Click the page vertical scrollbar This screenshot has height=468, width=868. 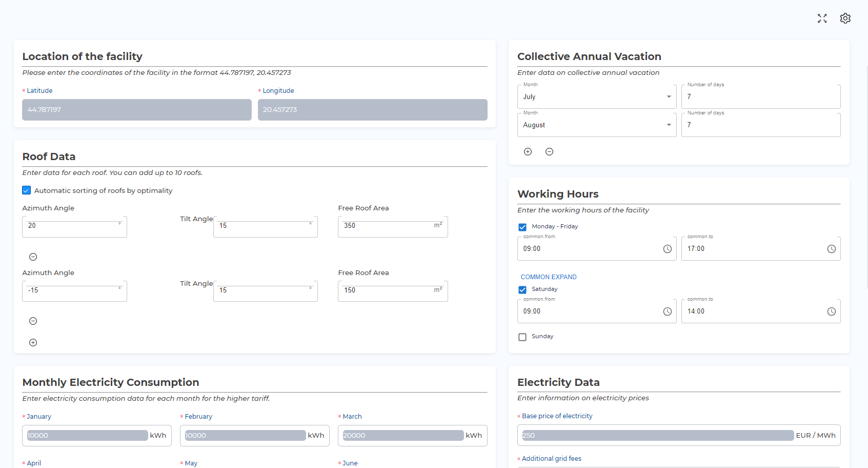pos(866,177)
